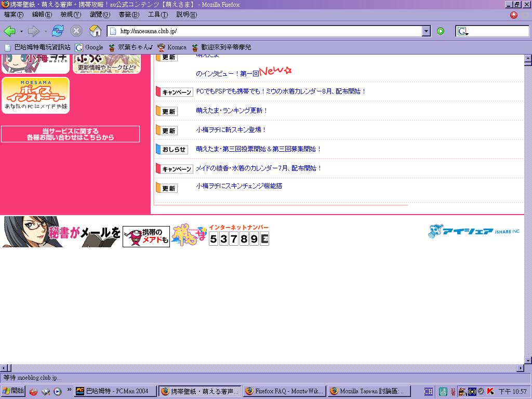Click the Stop loading button
The height and width of the screenshot is (399, 532).
tap(76, 31)
